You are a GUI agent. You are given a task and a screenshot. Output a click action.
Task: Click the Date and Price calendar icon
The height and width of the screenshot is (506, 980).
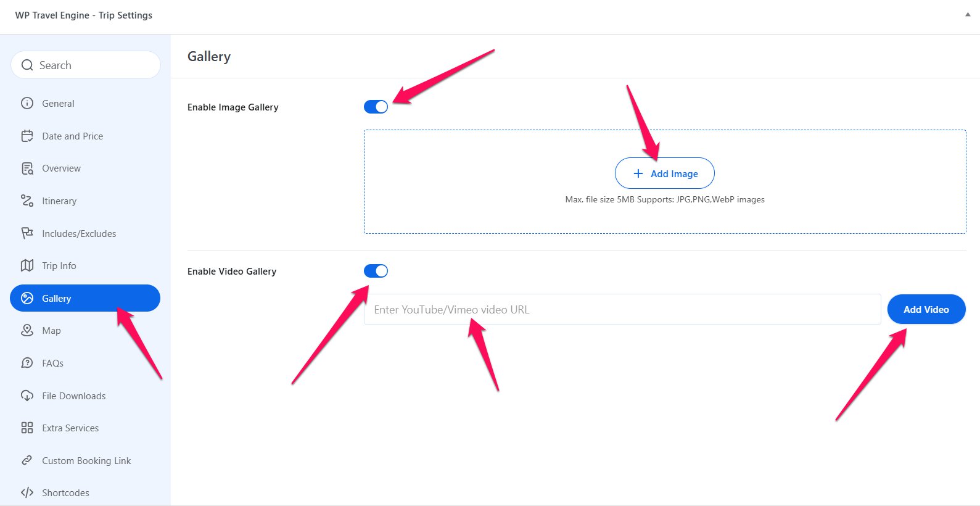(27, 136)
